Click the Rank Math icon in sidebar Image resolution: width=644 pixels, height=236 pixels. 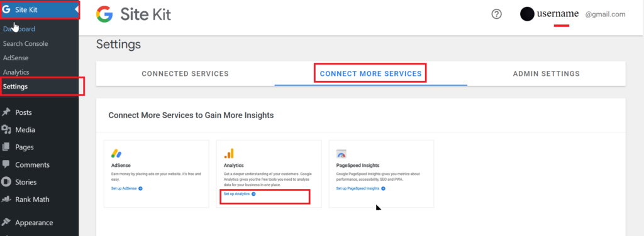click(6, 200)
